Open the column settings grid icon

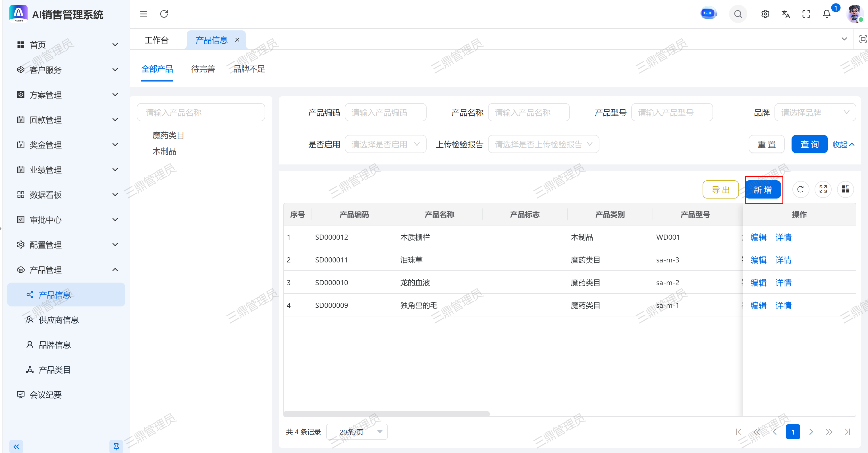point(846,189)
